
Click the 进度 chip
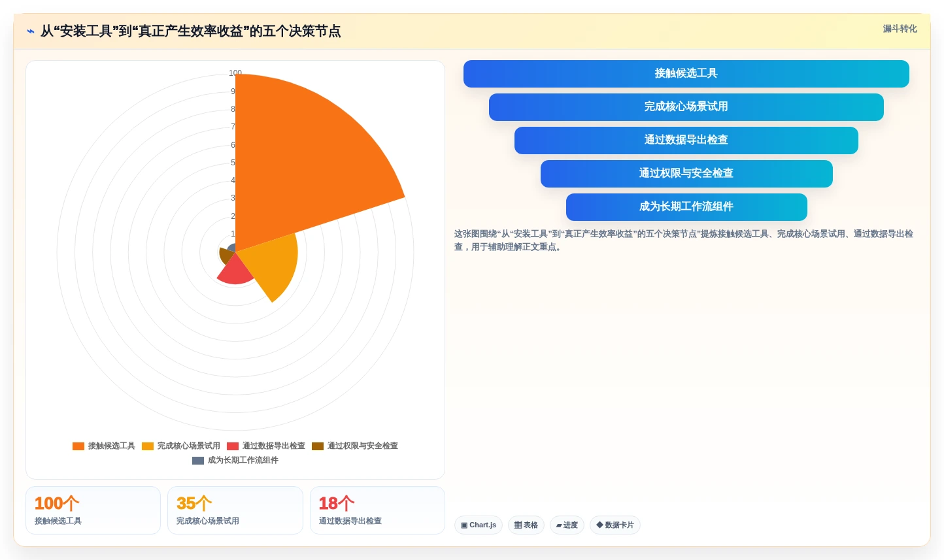[567, 525]
